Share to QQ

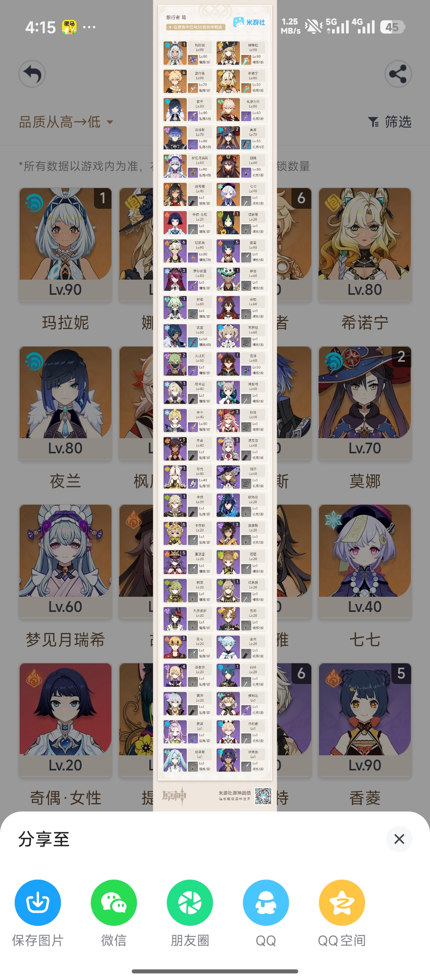pyautogui.click(x=266, y=902)
